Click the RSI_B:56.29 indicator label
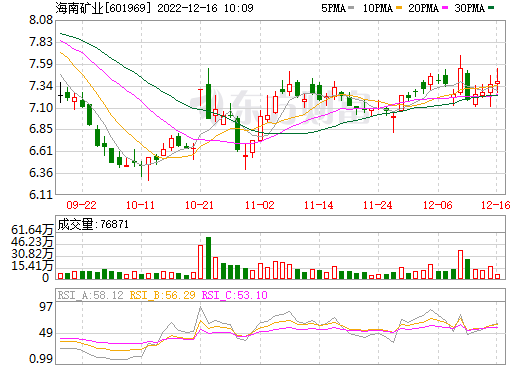 [x=162, y=295]
